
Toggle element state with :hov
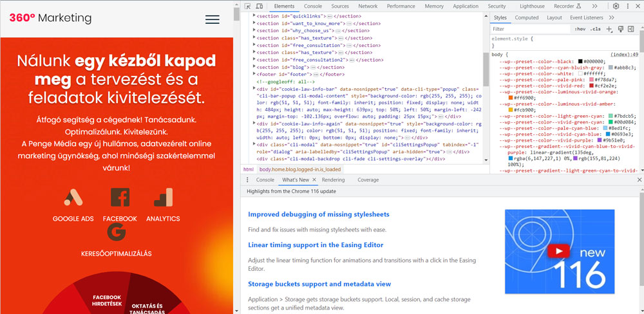coord(580,29)
